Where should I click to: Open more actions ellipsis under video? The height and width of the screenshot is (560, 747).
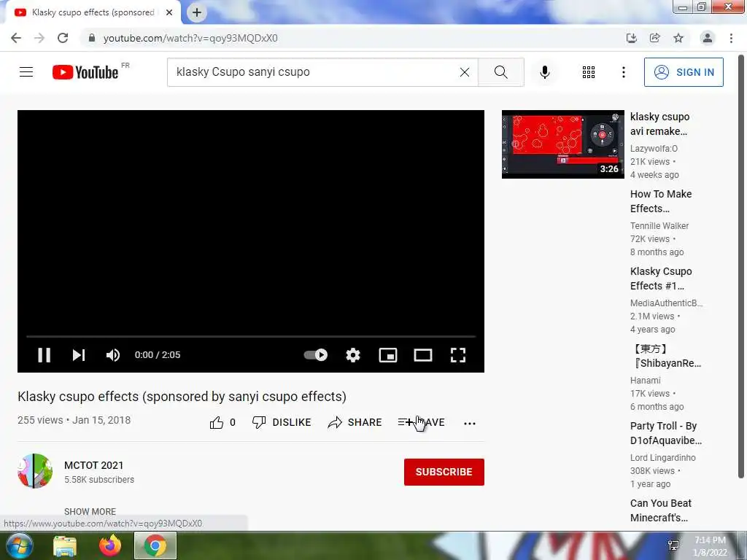pos(470,423)
